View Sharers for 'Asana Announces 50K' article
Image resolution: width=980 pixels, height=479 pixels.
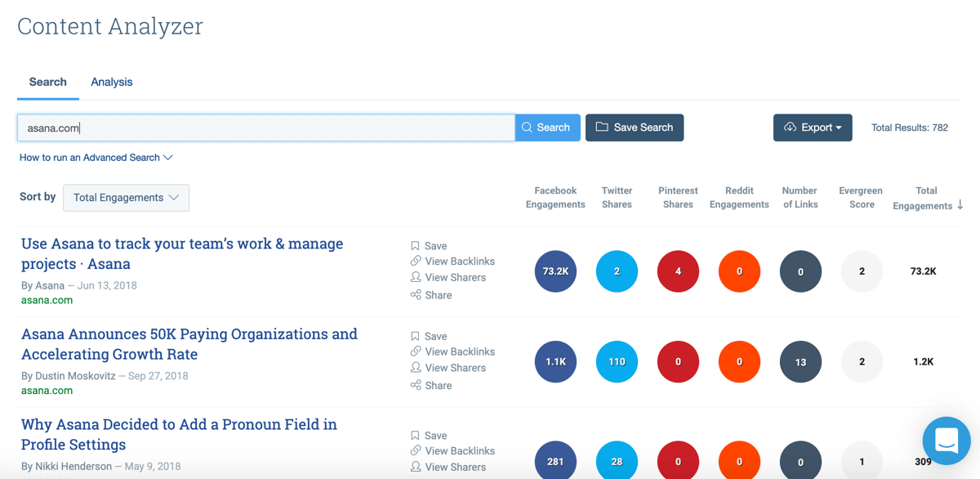click(x=448, y=368)
